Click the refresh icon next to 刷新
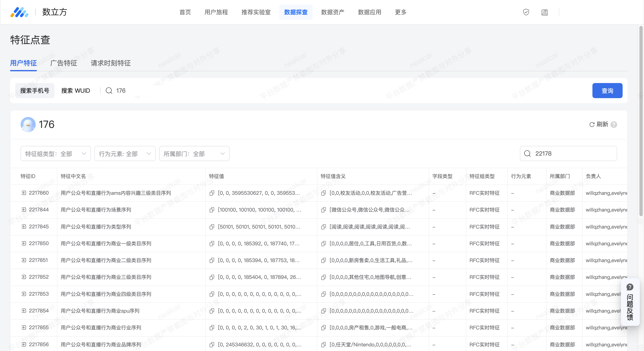 click(x=592, y=125)
